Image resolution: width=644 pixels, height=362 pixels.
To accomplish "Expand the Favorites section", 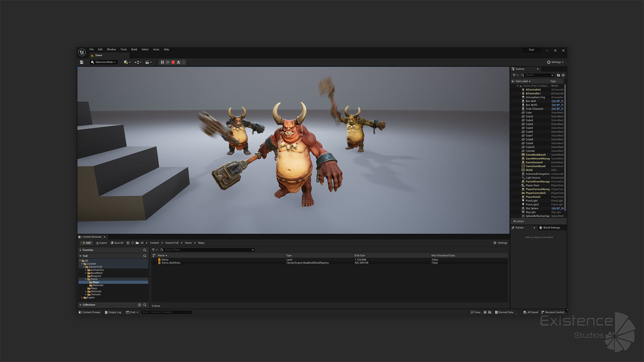I will point(80,250).
